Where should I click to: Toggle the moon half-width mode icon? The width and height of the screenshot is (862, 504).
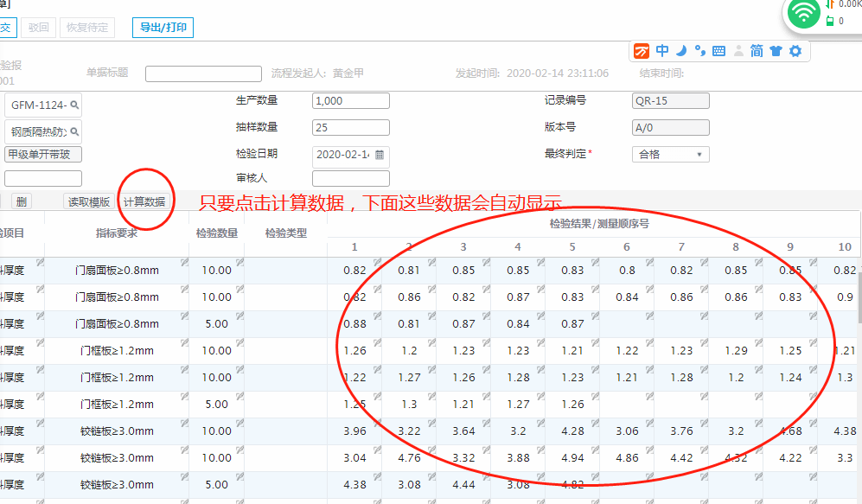click(x=681, y=51)
